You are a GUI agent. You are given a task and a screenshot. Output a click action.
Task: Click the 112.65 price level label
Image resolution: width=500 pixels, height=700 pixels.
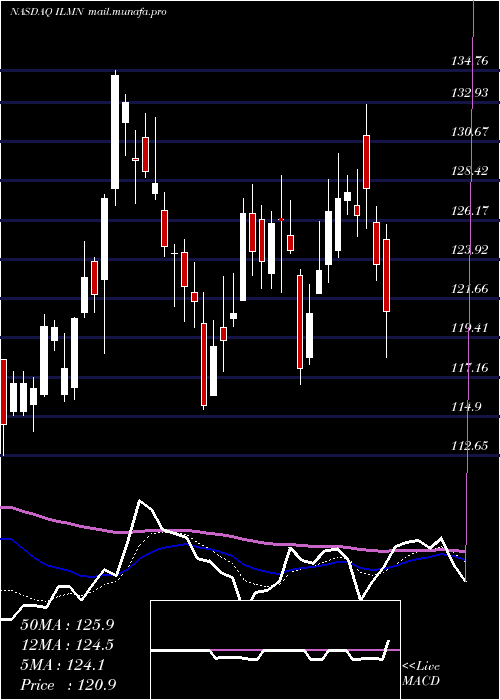pos(470,446)
